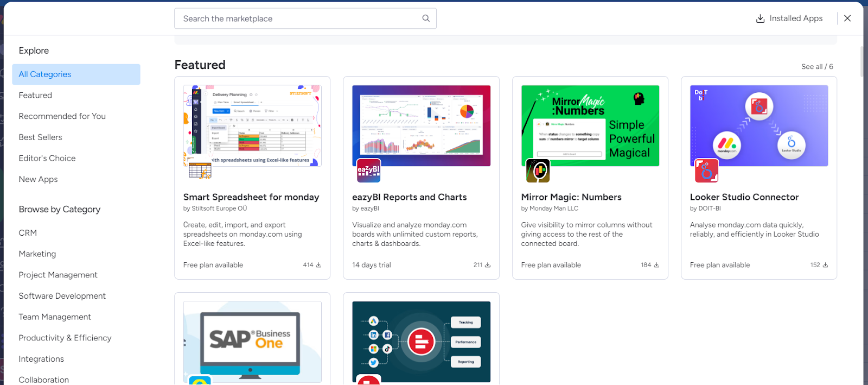The height and width of the screenshot is (385, 868).
Task: Focus the Search the marketplace field
Action: click(x=305, y=18)
